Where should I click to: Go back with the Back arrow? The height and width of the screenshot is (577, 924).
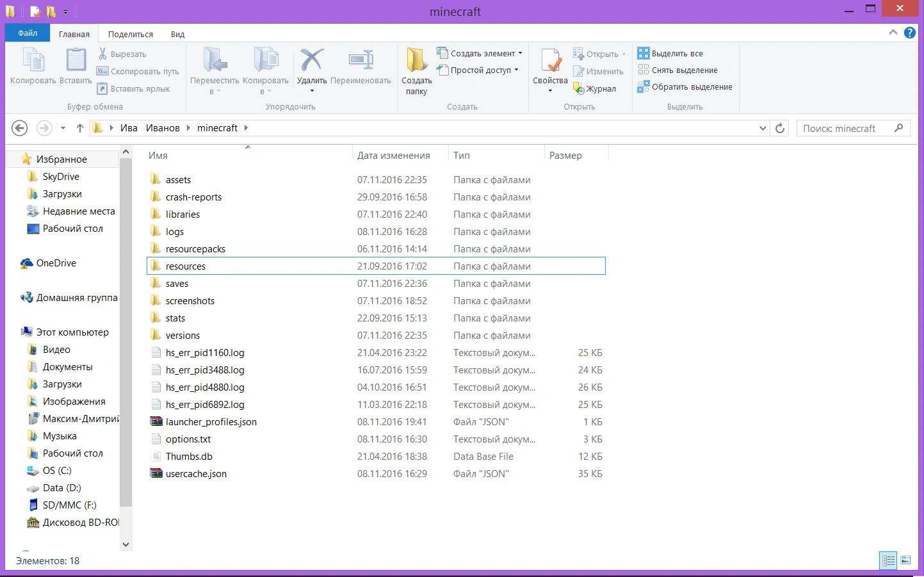click(x=20, y=128)
